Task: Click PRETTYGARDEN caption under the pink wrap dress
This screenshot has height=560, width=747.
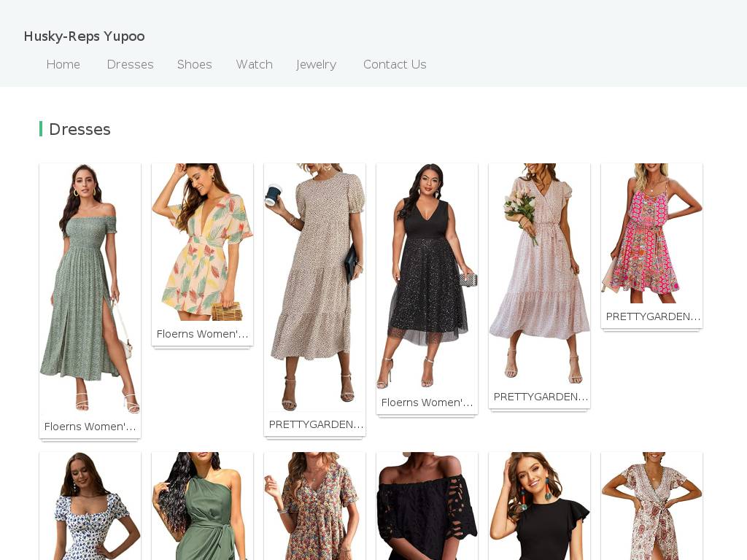Action: tap(541, 397)
